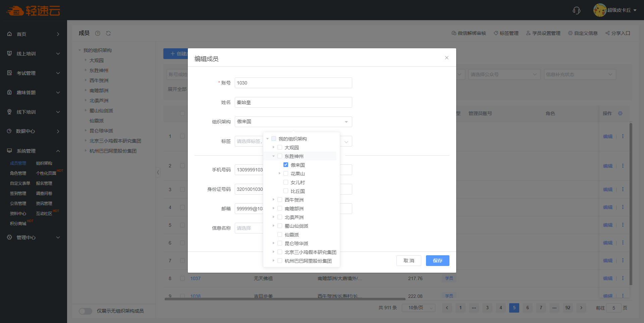Collapse the 东胜神州 node in dropdown

coord(273,156)
